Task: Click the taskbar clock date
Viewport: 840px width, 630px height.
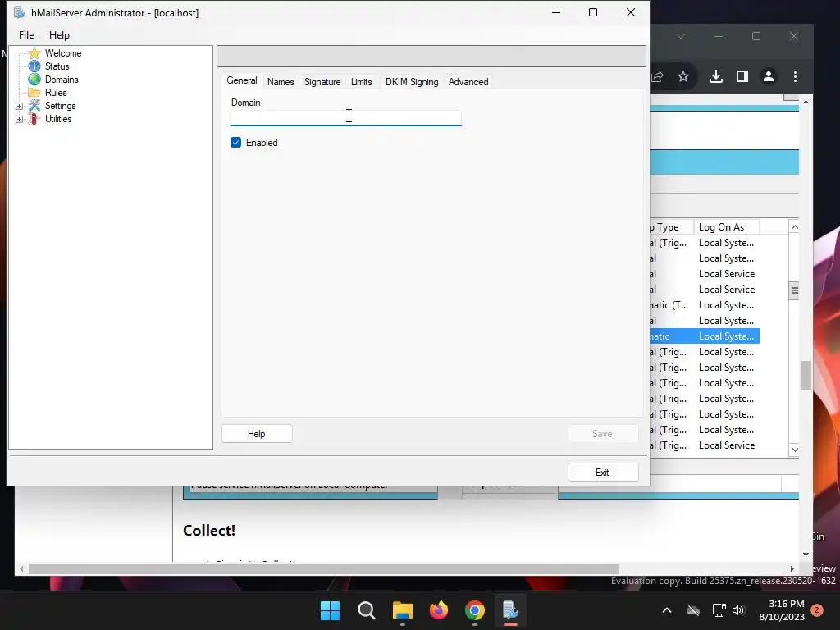Action: [782, 610]
